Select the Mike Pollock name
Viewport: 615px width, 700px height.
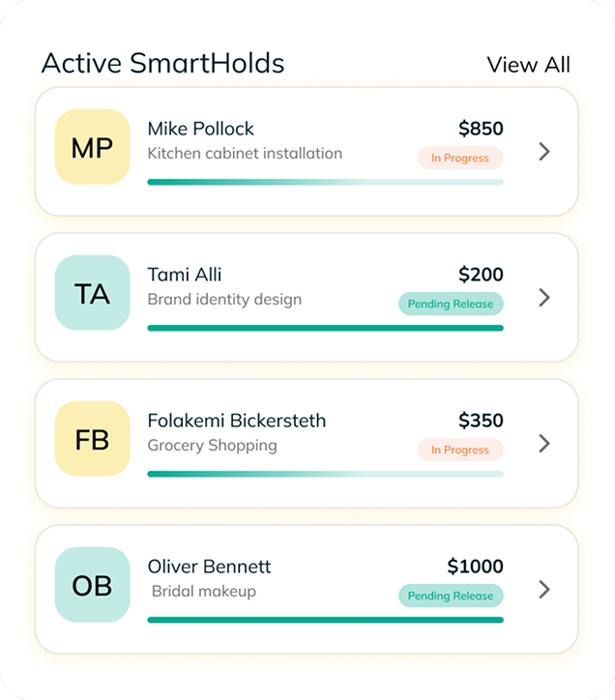click(200, 129)
